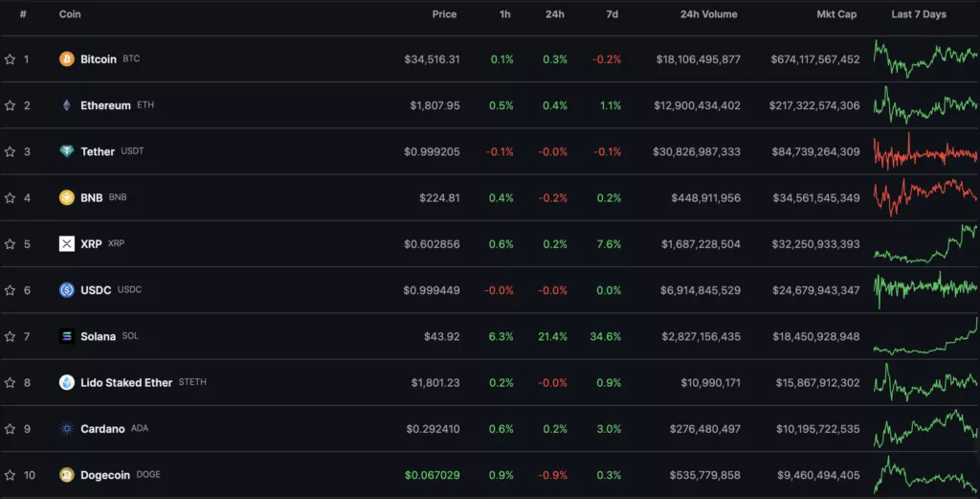Open Solana's 7-day sparkline chart
The height and width of the screenshot is (499, 980).
click(925, 336)
